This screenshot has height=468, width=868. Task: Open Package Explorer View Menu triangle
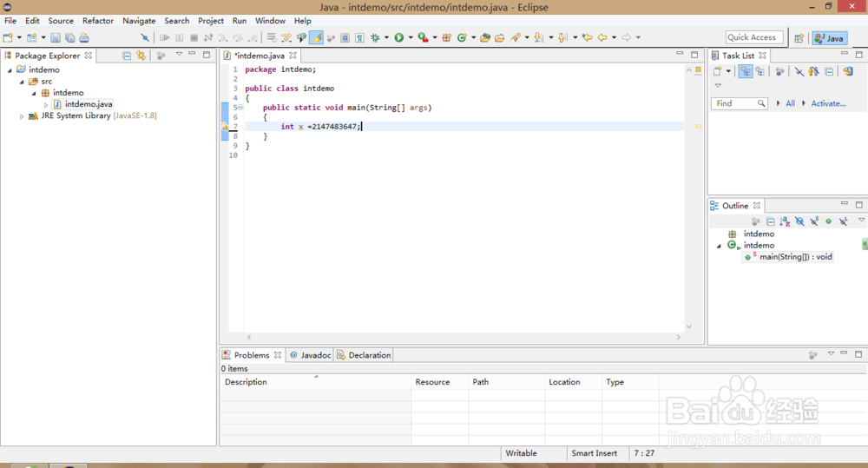pyautogui.click(x=179, y=55)
